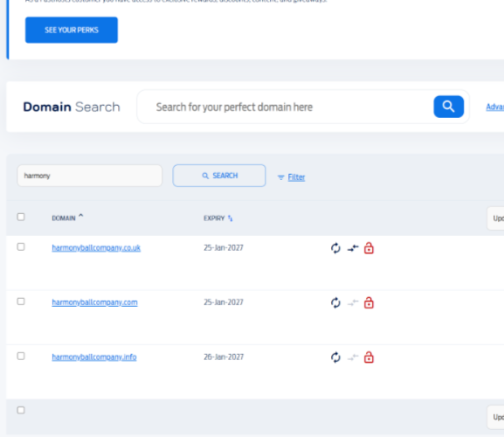Tick the checkbox beside harmonyballcompany.co.uk

click(x=21, y=247)
